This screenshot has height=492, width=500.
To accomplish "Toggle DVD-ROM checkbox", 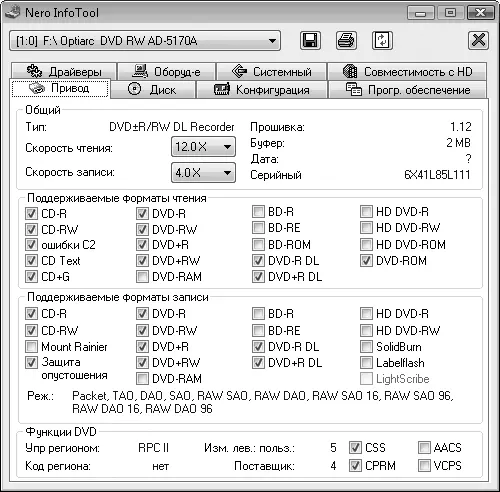I will [x=366, y=260].
